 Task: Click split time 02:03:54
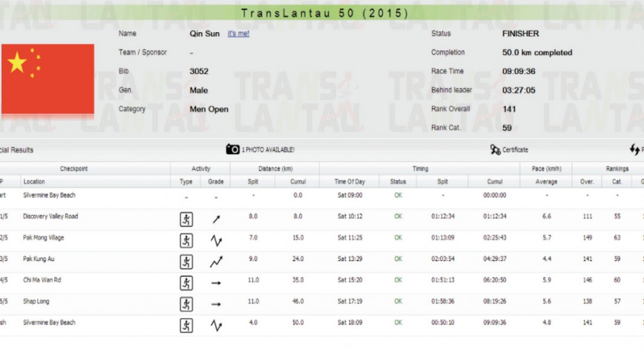click(443, 259)
